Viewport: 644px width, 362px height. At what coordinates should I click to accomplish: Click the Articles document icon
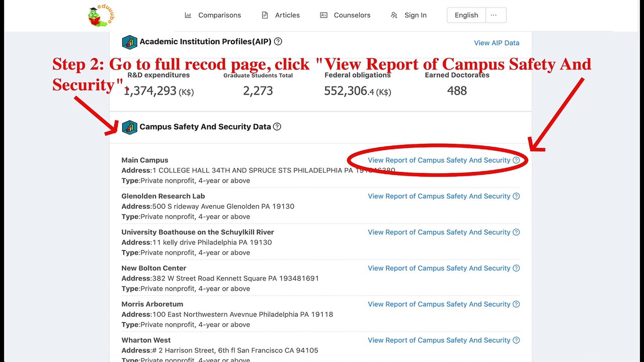(x=265, y=15)
